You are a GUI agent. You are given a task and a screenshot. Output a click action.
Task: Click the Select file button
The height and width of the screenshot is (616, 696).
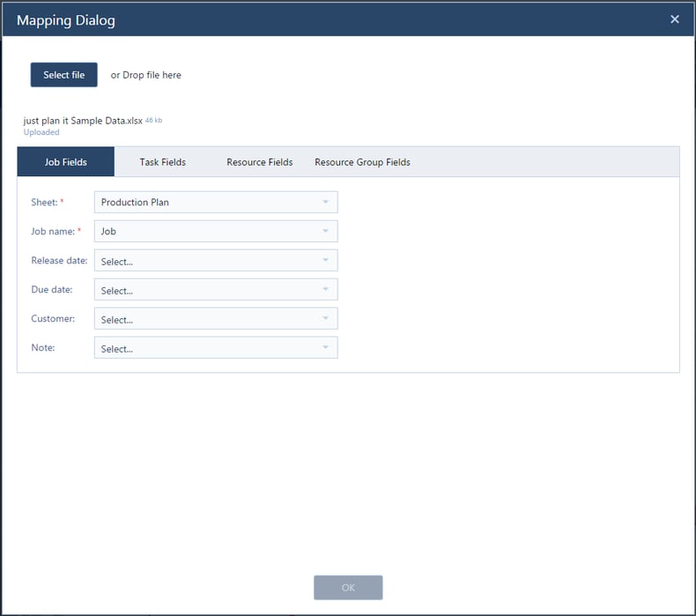pos(64,75)
